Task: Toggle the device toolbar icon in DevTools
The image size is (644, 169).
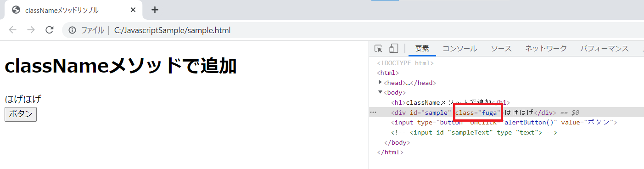Action: click(393, 49)
